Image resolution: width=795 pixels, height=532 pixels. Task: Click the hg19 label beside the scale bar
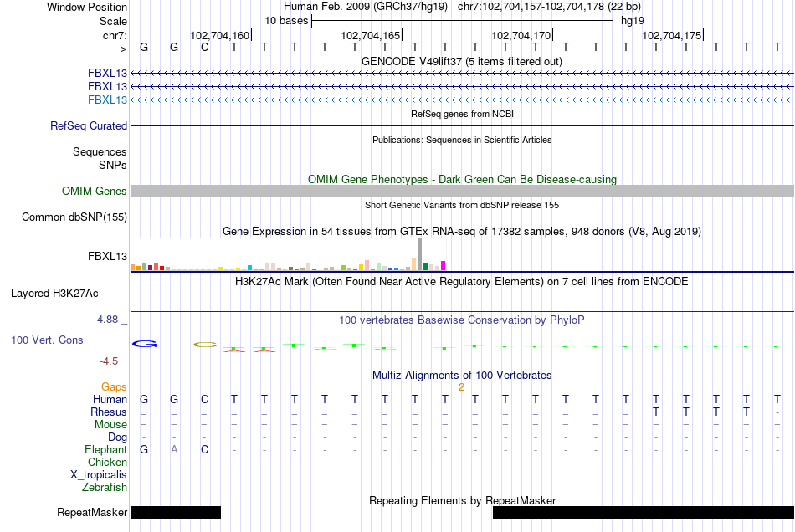point(633,21)
